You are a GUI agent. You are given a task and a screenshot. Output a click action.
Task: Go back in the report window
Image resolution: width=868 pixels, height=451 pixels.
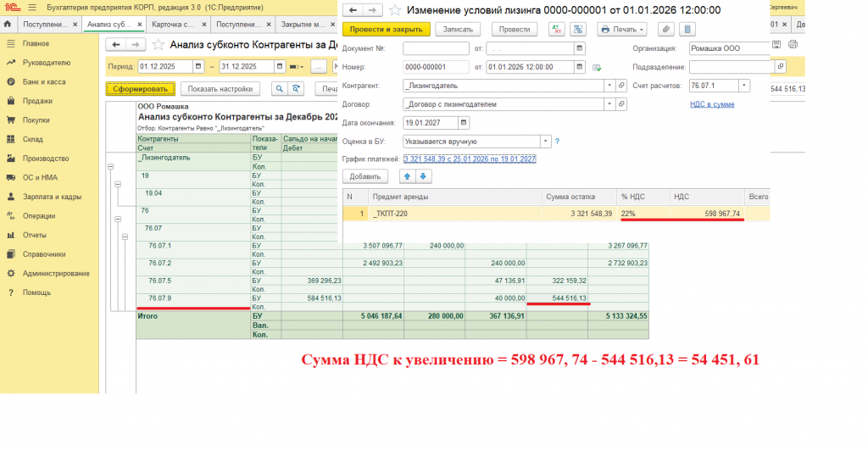point(115,45)
